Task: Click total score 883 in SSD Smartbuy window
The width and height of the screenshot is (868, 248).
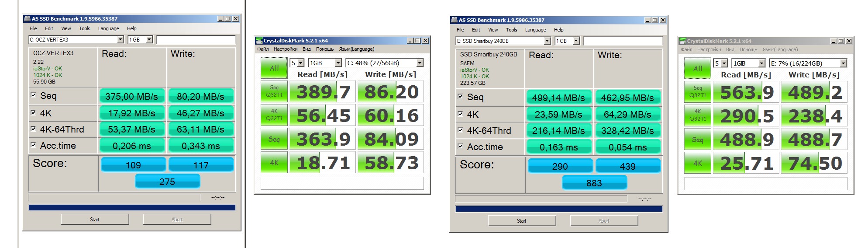Action: tap(594, 182)
